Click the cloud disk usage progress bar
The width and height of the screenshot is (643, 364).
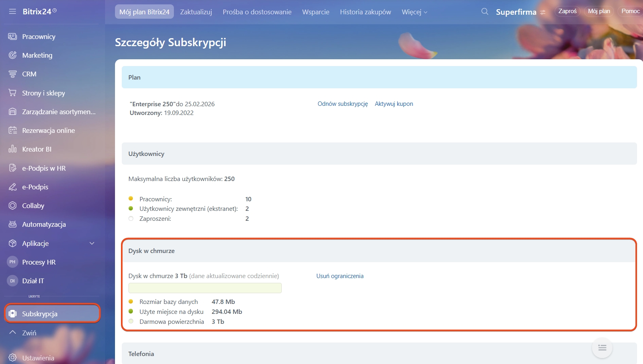point(205,288)
